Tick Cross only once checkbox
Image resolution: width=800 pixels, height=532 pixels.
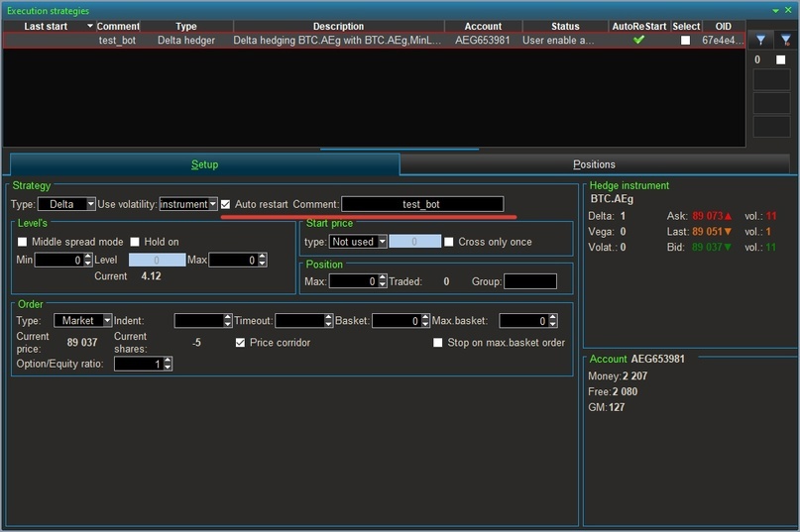(448, 242)
